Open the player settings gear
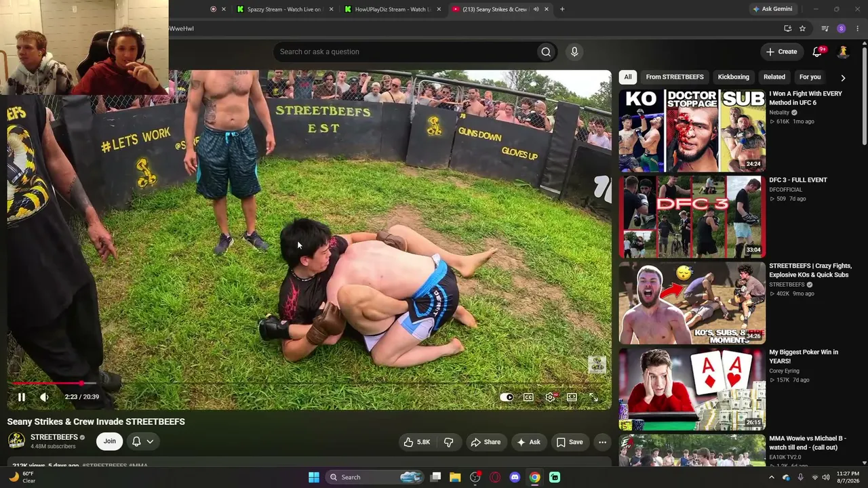 (x=551, y=397)
